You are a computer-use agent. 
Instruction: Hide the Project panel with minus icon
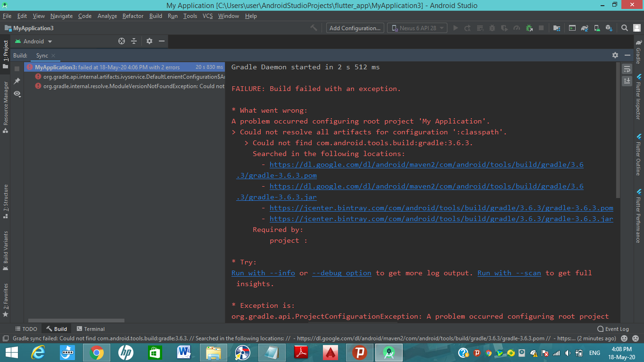(161, 41)
